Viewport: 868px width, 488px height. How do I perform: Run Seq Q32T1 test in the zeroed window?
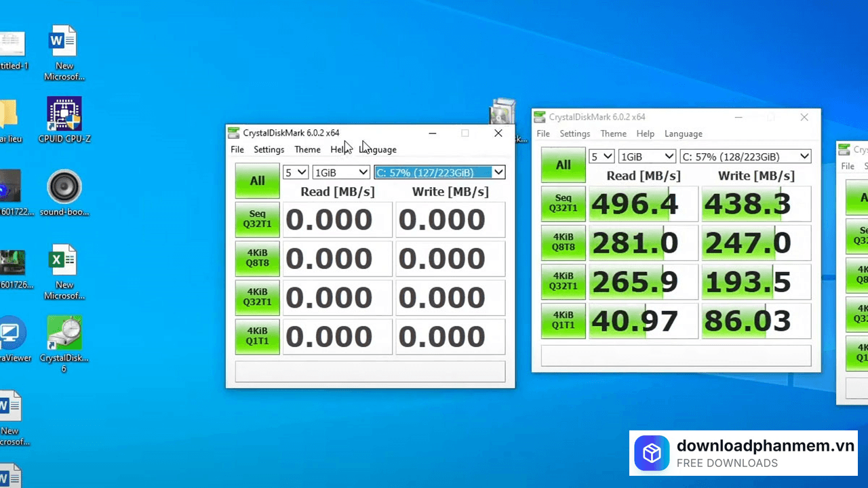tap(257, 220)
